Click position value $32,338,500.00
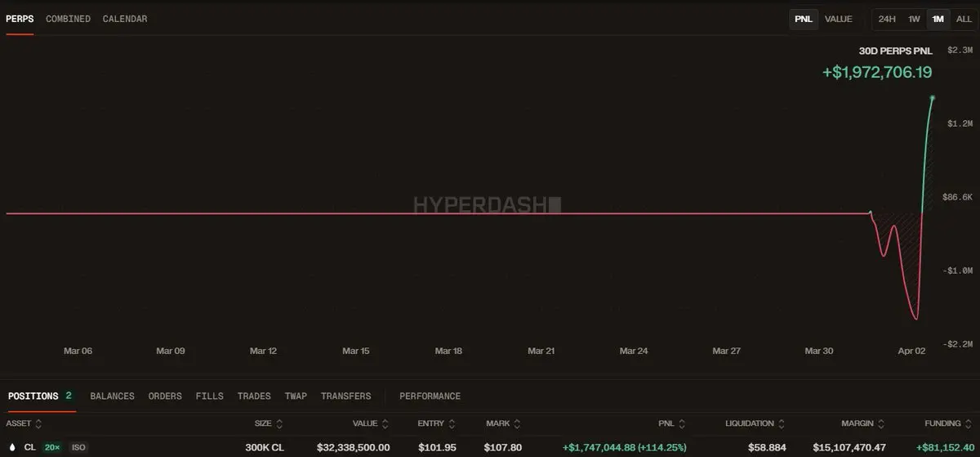The image size is (980, 457). (x=353, y=447)
